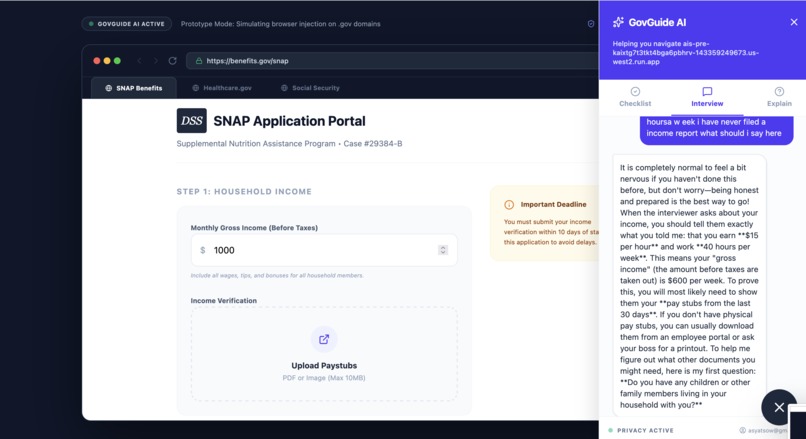This screenshot has height=439, width=806.
Task: Click the DSS logo
Action: tap(192, 121)
